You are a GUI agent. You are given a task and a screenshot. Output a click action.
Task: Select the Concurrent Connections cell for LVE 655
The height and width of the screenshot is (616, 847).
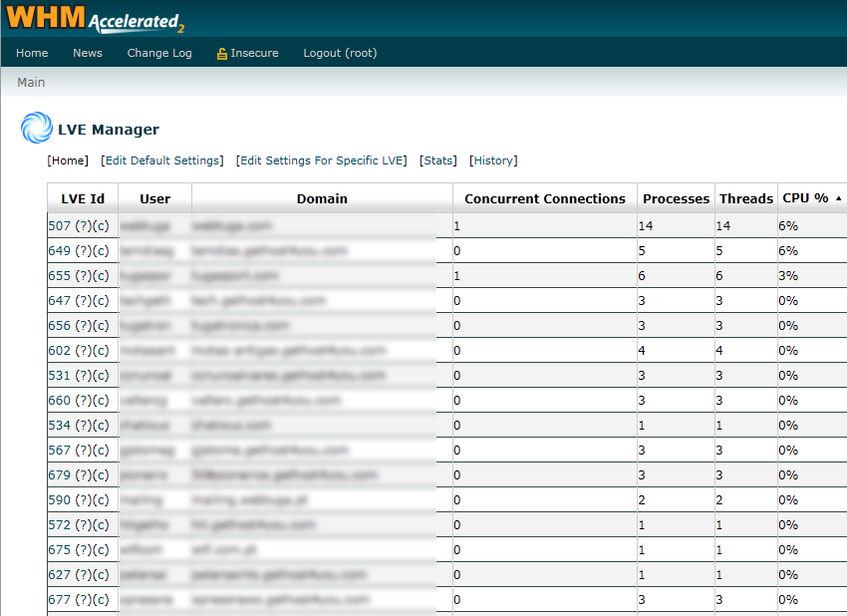[x=545, y=275]
